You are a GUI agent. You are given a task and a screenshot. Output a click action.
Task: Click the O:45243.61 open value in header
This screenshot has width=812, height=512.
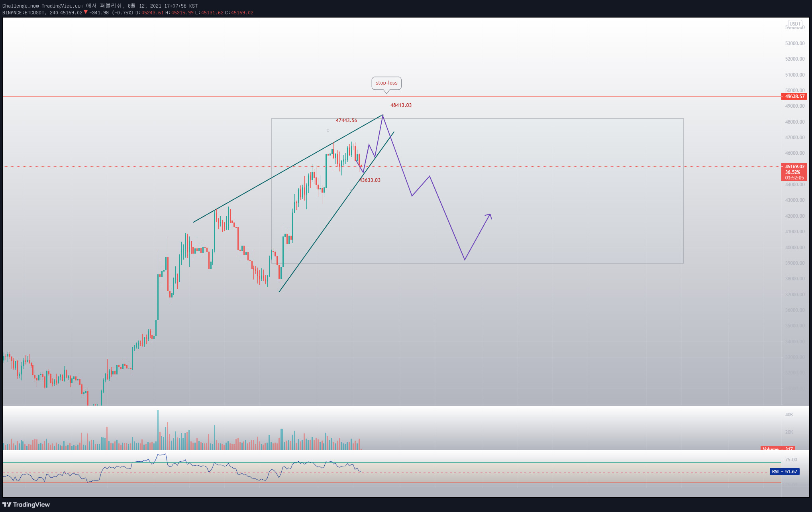click(149, 13)
